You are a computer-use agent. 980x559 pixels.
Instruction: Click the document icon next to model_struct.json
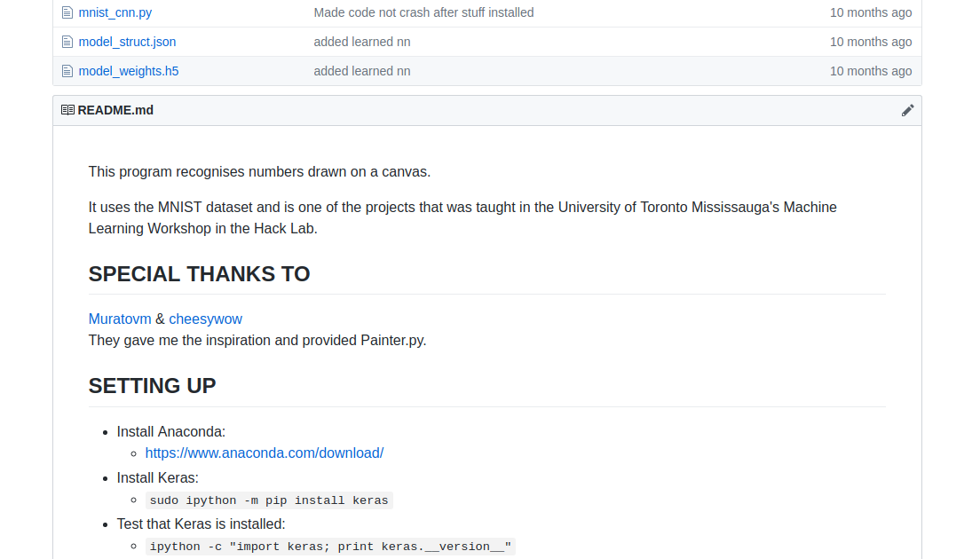tap(67, 42)
